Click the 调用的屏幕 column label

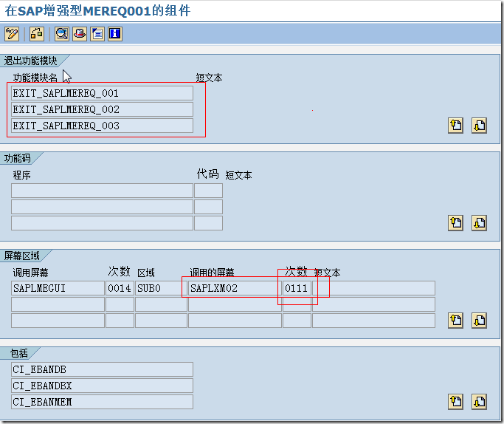click(212, 273)
